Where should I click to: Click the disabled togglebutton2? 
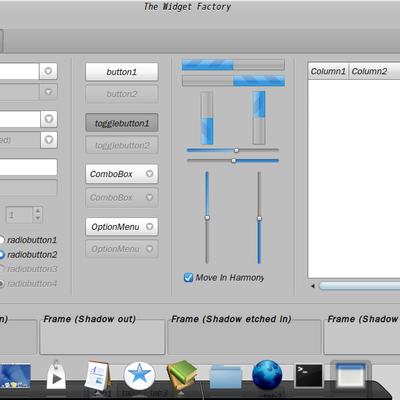click(122, 145)
